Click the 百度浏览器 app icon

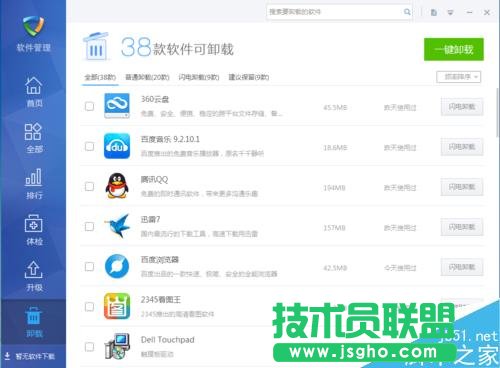pyautogui.click(x=117, y=266)
